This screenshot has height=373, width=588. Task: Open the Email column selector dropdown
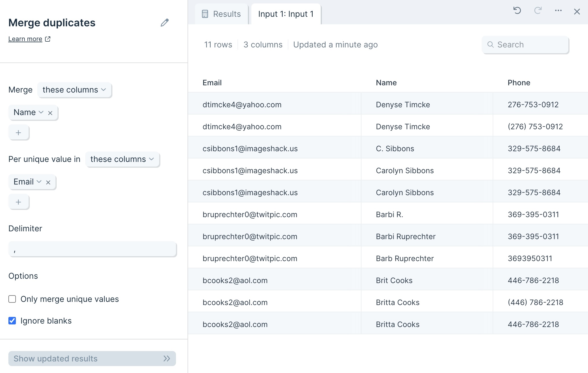tap(27, 182)
